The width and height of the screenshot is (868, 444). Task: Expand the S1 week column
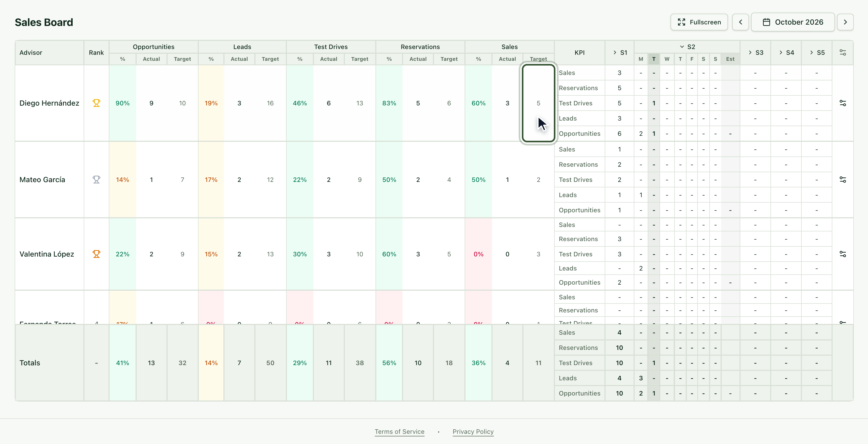point(620,53)
